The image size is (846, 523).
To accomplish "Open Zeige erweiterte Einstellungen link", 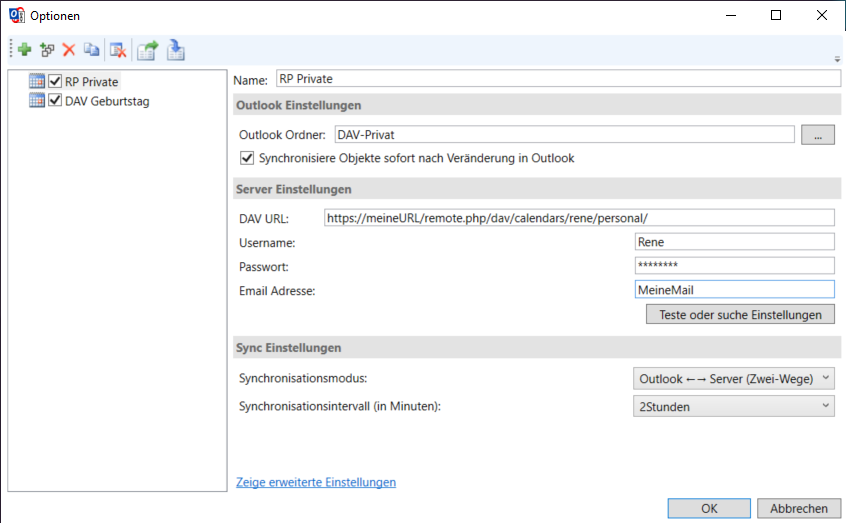I will 316,482.
